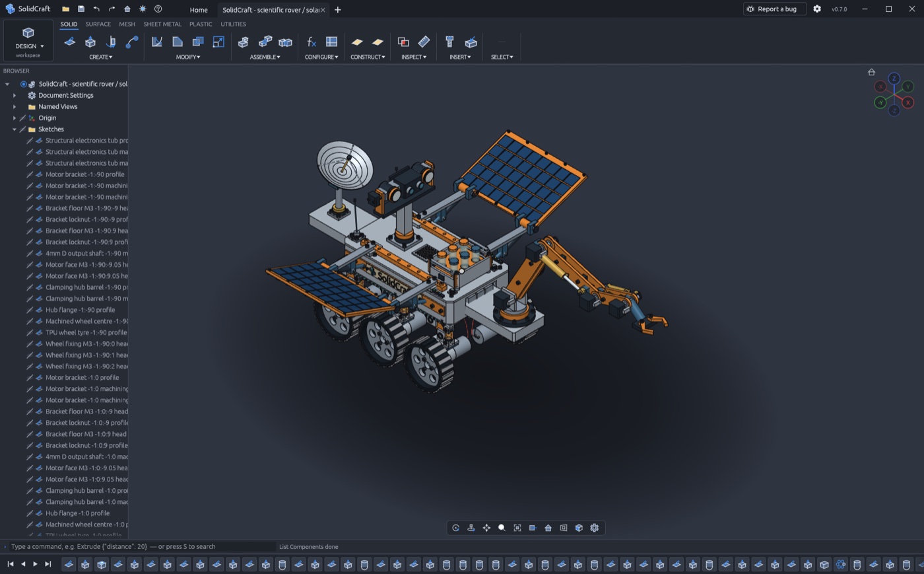
Task: Toggle the theme sun icon
Action: pos(143,9)
